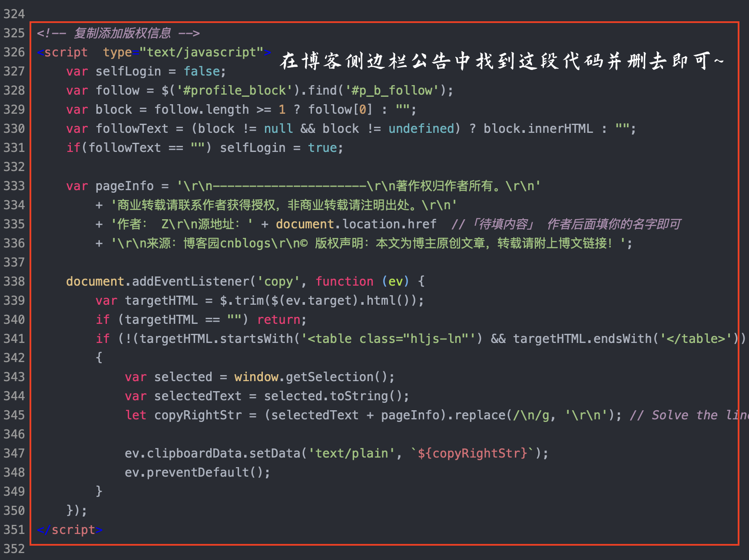This screenshot has width=749, height=560.
Task: Click 'ev.clipboardData.setData' on line 347
Action: point(212,453)
